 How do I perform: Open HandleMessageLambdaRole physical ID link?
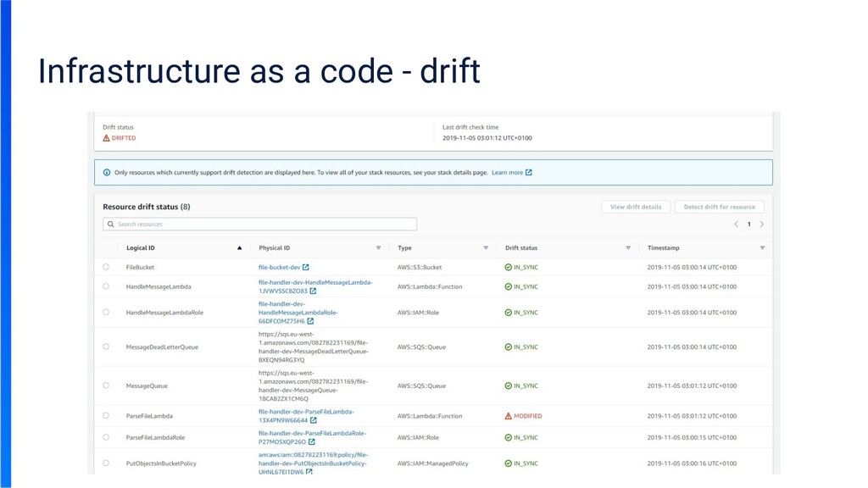point(298,312)
